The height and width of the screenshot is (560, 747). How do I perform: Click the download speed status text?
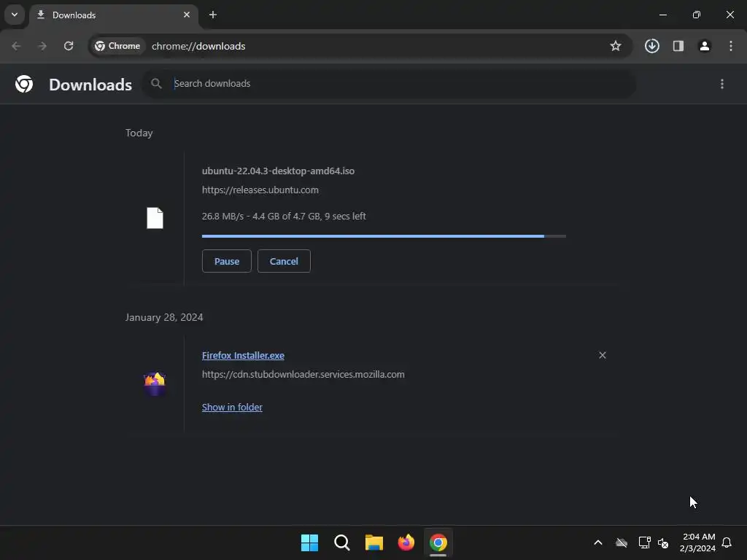click(284, 216)
